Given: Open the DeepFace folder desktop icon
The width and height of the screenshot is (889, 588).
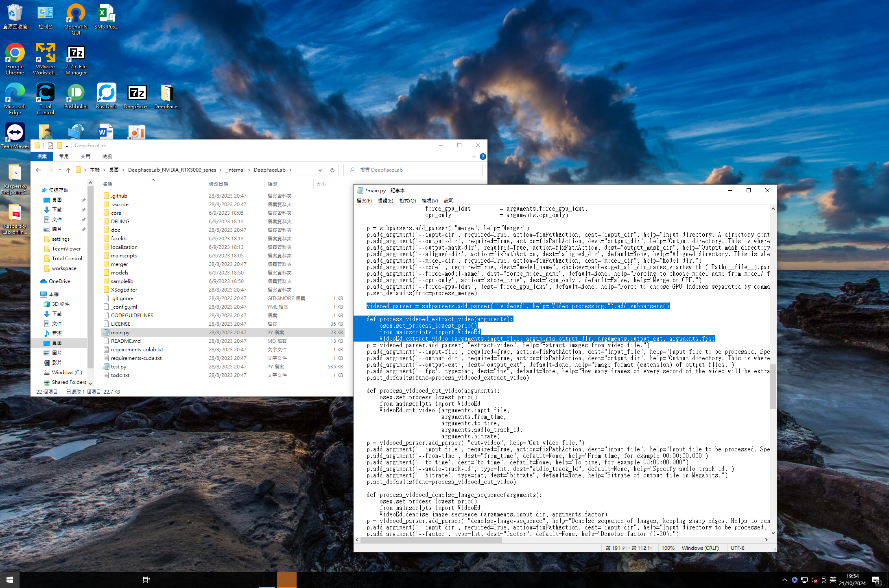Looking at the screenshot, I should [167, 97].
